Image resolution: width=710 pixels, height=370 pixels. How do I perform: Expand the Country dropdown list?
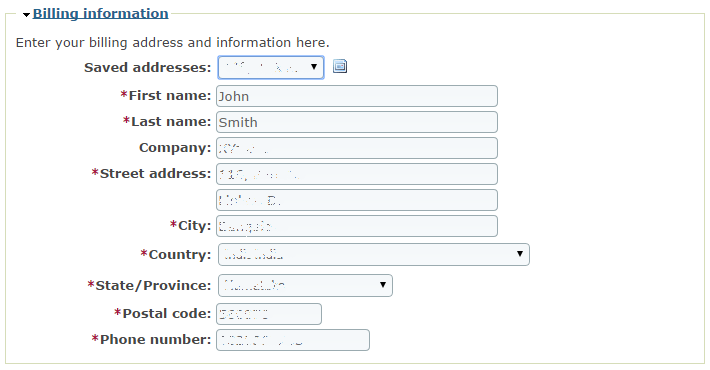(x=374, y=255)
